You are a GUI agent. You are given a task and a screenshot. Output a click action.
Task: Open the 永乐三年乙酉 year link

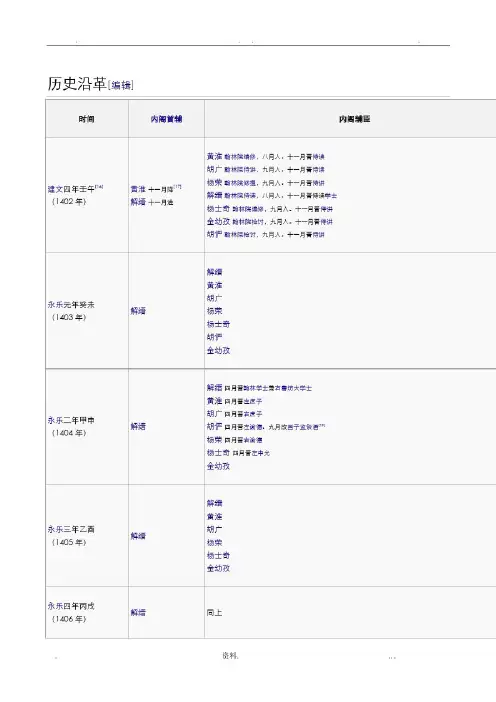coord(71,529)
